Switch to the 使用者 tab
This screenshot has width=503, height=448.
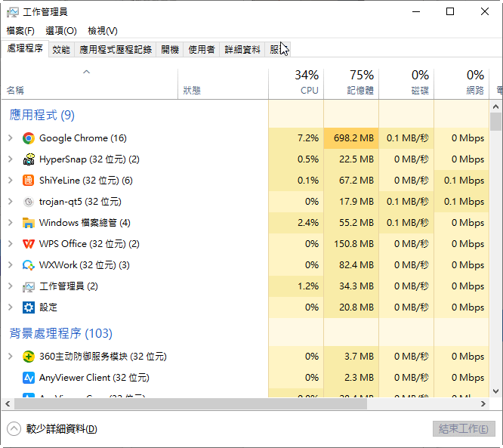(x=202, y=50)
